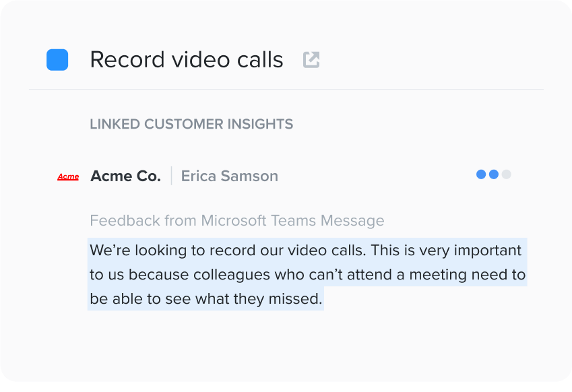
Task: Click the Linked Customer Insights heading
Action: [191, 124]
